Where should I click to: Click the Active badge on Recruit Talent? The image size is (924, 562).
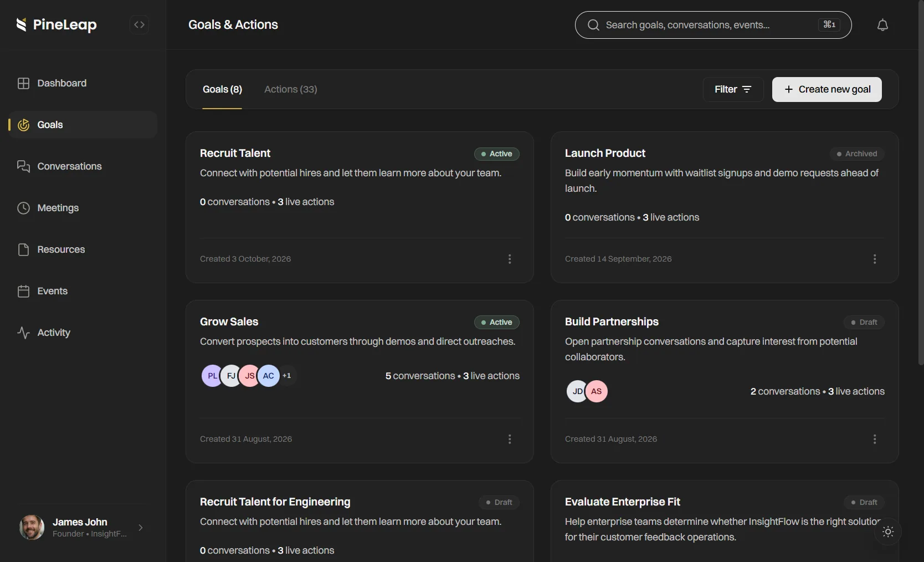coord(497,154)
